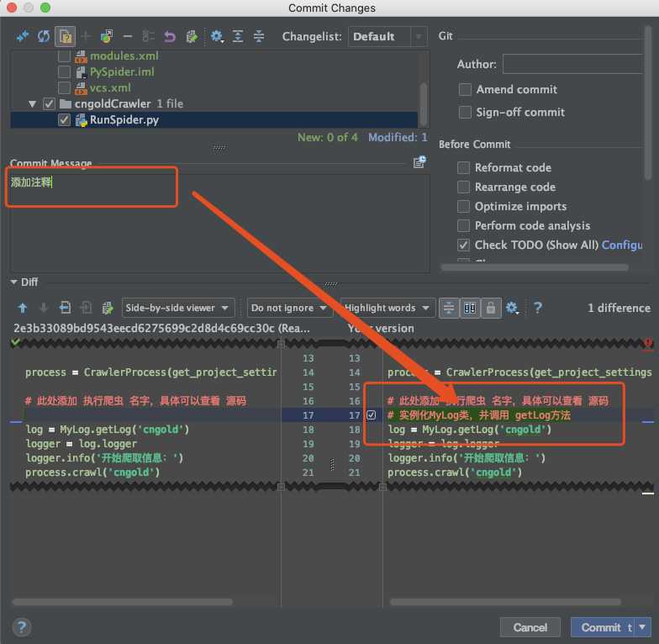This screenshot has height=644, width=659.
Task: Click into the Commit Message text area
Action: pos(220,224)
